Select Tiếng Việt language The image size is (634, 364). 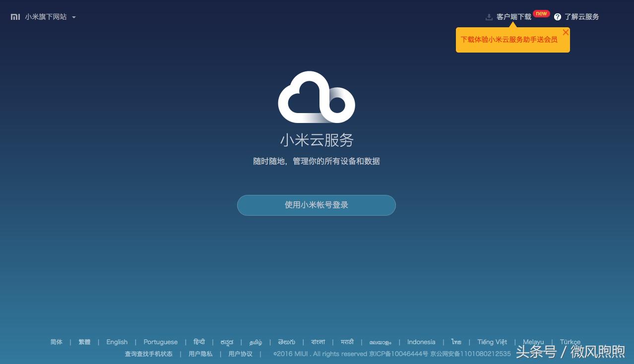[x=492, y=342]
